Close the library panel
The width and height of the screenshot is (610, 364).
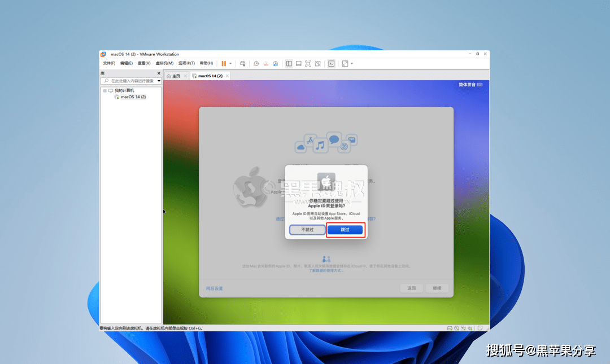(x=159, y=73)
